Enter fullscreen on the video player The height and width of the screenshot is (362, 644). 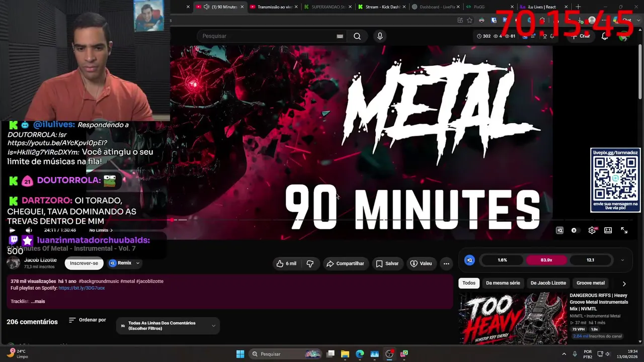click(x=624, y=230)
